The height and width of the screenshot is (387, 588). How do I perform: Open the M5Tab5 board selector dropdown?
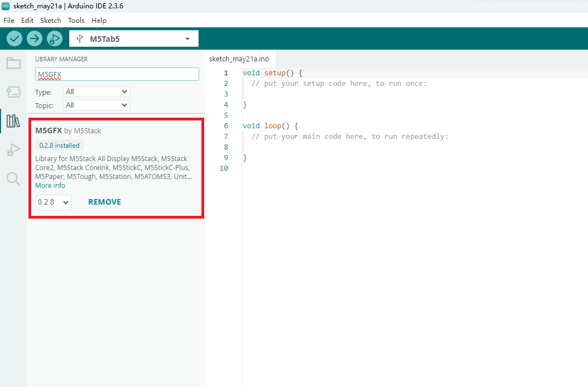click(134, 38)
